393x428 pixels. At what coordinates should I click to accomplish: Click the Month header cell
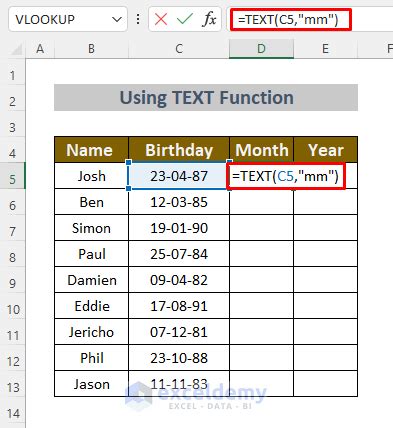[x=261, y=150]
